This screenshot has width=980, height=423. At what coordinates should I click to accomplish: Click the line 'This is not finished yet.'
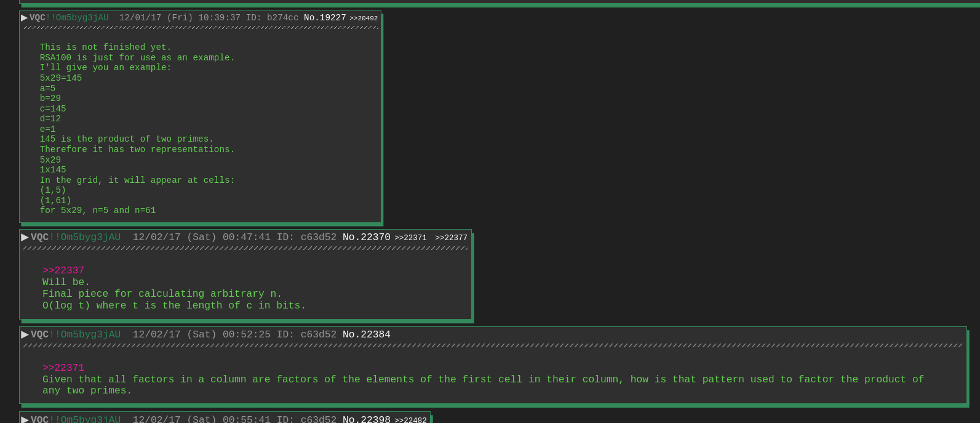tap(106, 47)
